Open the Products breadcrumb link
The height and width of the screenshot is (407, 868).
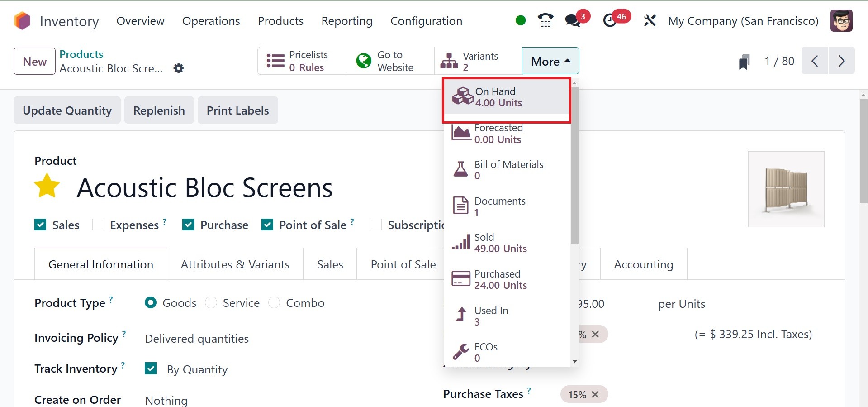click(x=81, y=54)
